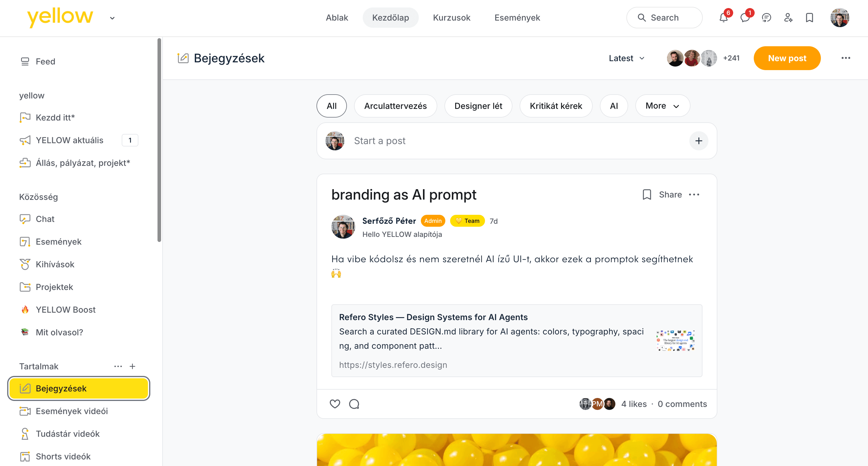Expand the More topics dropdown
The width and height of the screenshot is (868, 466).
coord(662,106)
